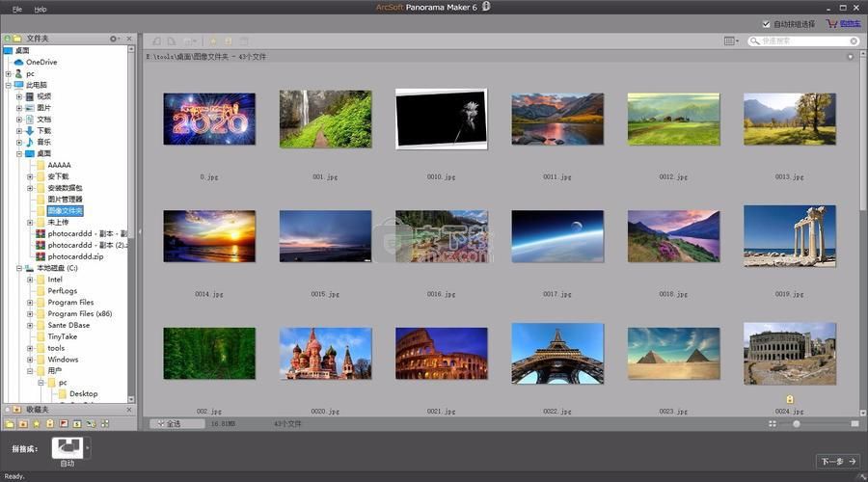Adjust the thumbnail size slider handle

pos(797,424)
